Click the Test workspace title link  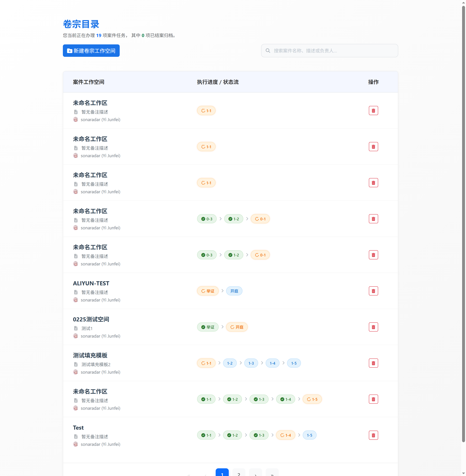(78, 428)
